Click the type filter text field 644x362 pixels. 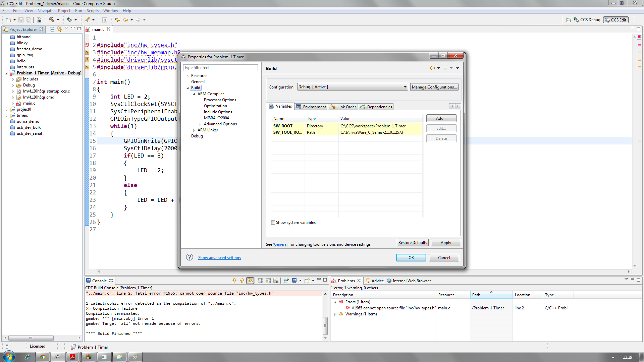click(x=220, y=68)
